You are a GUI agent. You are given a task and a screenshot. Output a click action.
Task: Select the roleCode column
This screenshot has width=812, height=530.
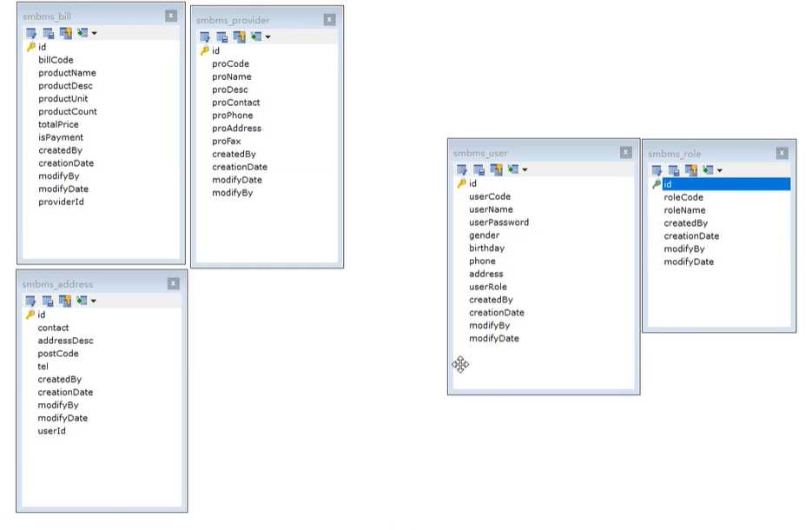tap(683, 197)
